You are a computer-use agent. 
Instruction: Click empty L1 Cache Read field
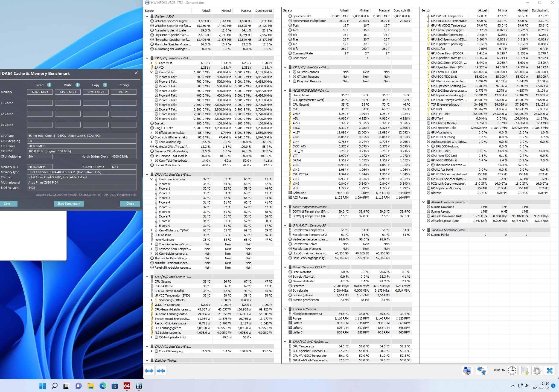point(40,103)
